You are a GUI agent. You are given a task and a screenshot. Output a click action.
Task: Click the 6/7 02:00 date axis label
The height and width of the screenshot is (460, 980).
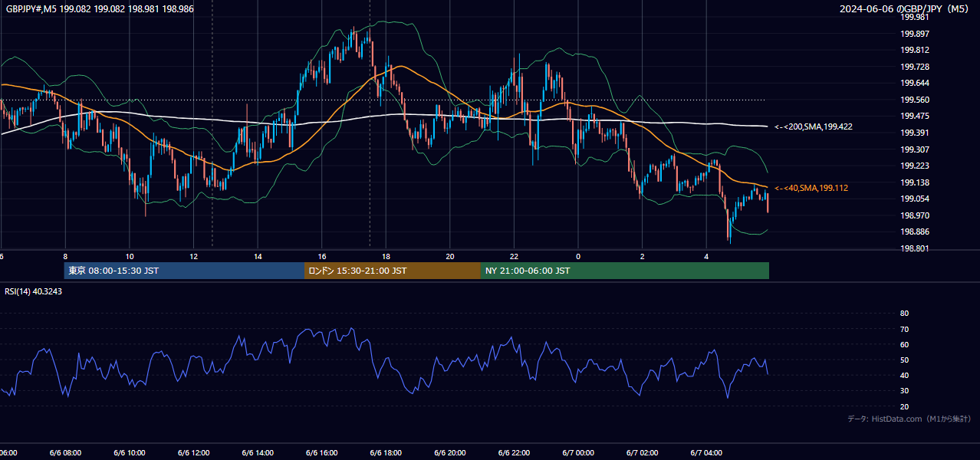(642, 453)
